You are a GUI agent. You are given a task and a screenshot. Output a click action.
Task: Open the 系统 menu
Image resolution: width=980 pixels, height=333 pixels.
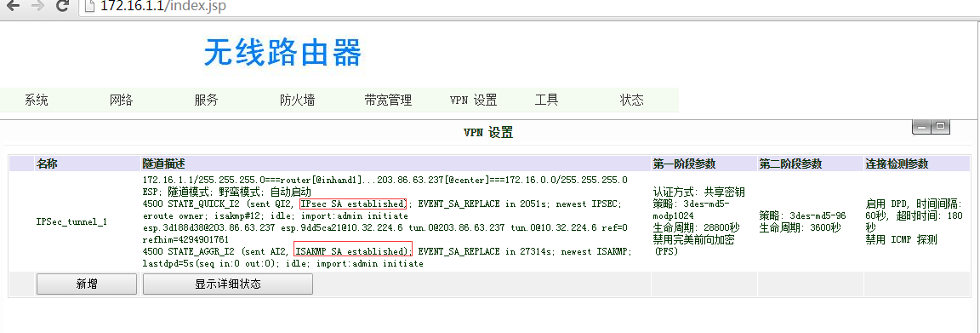37,100
